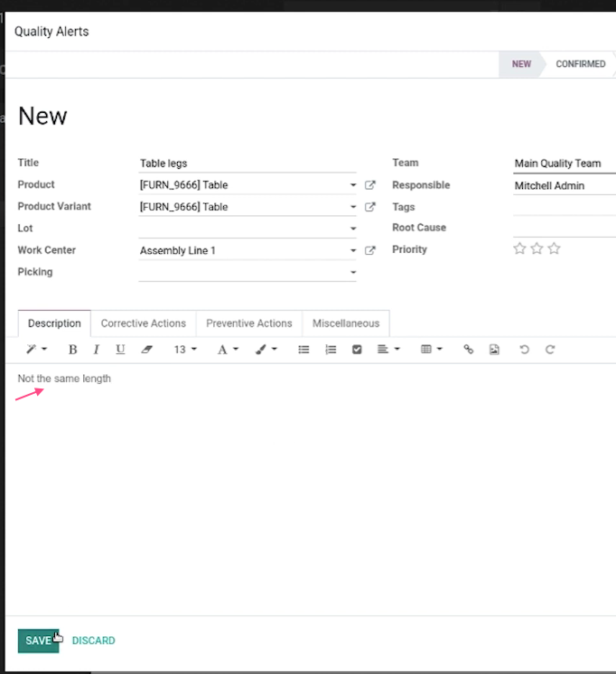Save the quality alert
Screen dimensions: 616x674
[38, 641]
